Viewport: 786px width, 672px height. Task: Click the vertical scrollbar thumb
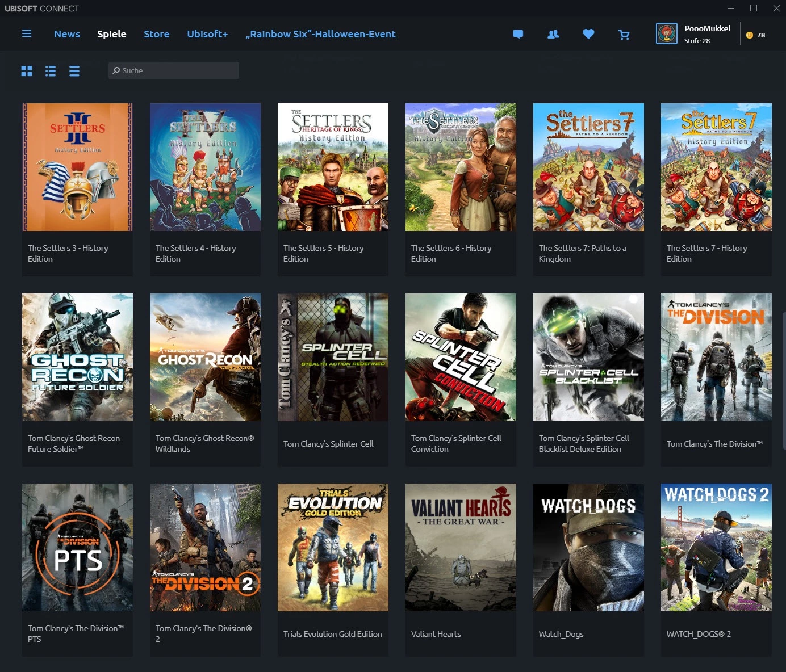pos(784,380)
